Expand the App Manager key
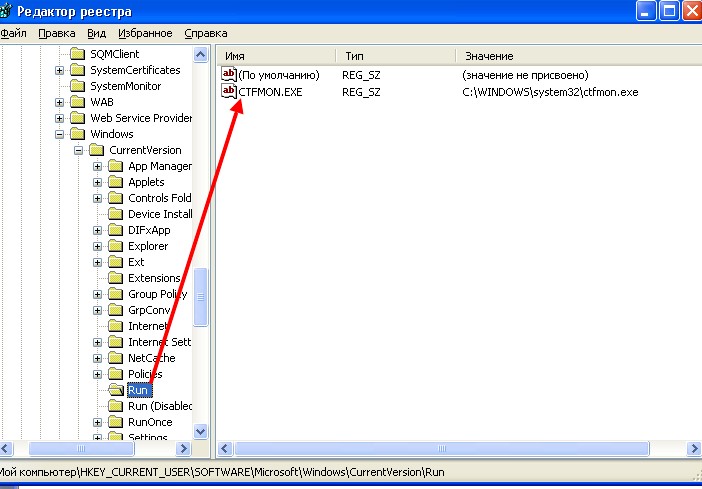The width and height of the screenshot is (702, 489). tap(97, 167)
